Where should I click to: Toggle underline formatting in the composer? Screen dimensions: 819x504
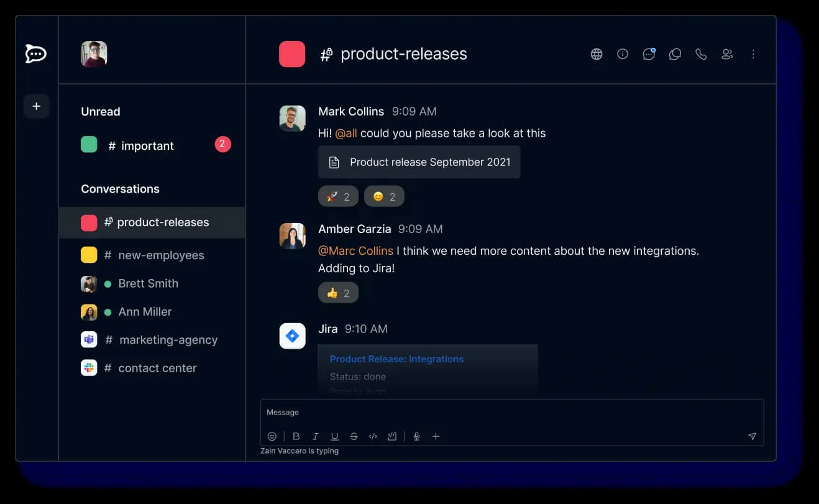tap(334, 436)
